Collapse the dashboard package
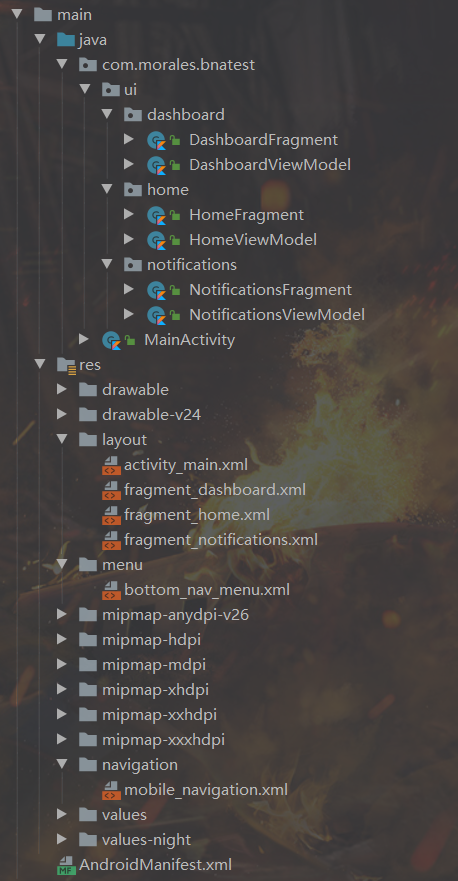This screenshot has width=458, height=881. tap(107, 115)
